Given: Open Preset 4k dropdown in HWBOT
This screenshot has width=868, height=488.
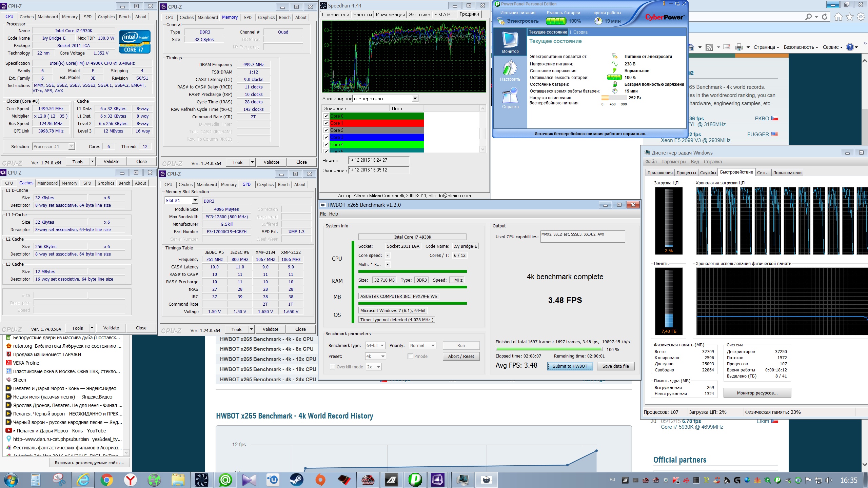Looking at the screenshot, I should (375, 356).
